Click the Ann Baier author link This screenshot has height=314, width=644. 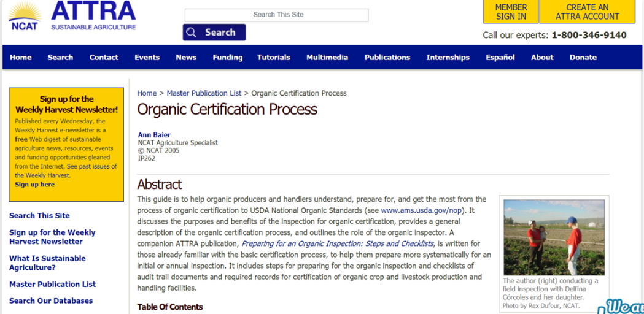tap(155, 135)
